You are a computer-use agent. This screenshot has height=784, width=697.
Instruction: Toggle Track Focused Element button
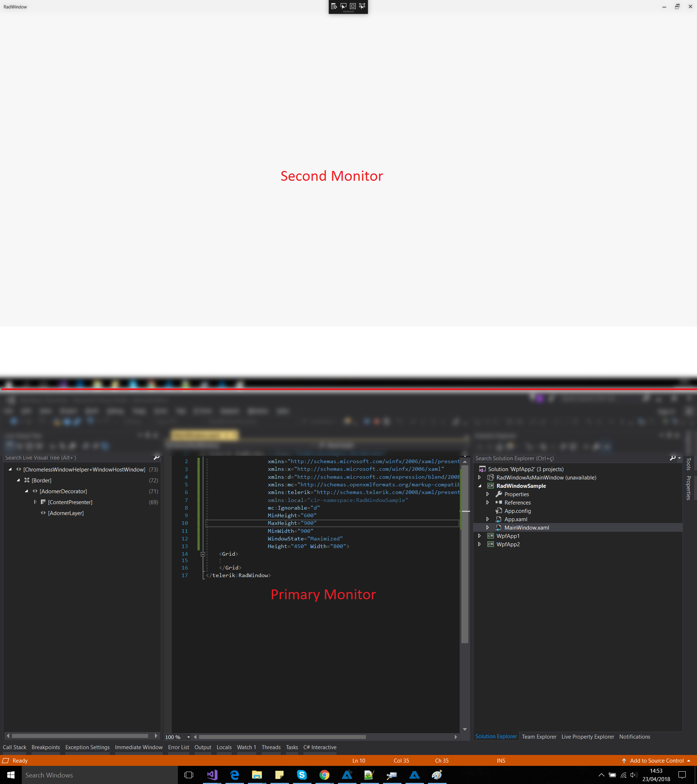[x=363, y=6]
